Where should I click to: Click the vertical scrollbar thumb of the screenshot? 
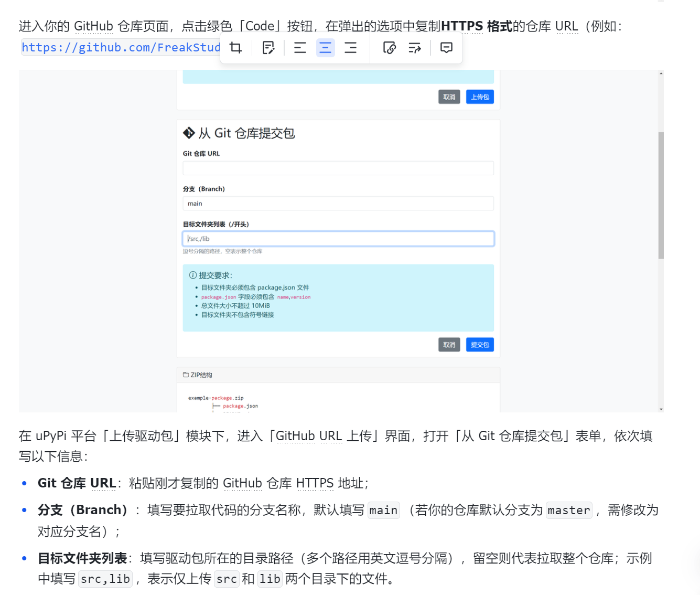pos(661,195)
